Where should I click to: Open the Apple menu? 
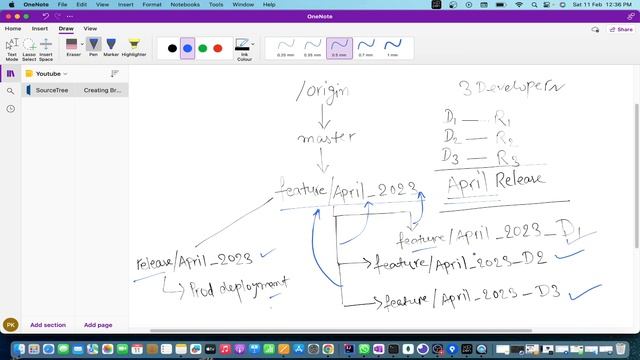(x=11, y=4)
